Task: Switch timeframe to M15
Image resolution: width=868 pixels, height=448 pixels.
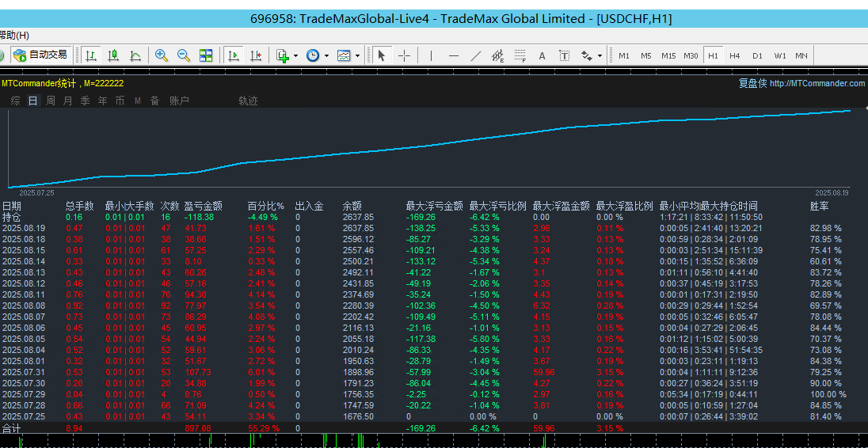Action: [668, 55]
